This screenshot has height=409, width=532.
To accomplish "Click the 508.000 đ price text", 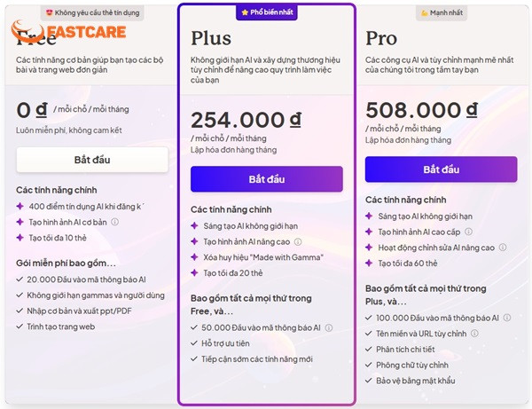I will coord(421,110).
